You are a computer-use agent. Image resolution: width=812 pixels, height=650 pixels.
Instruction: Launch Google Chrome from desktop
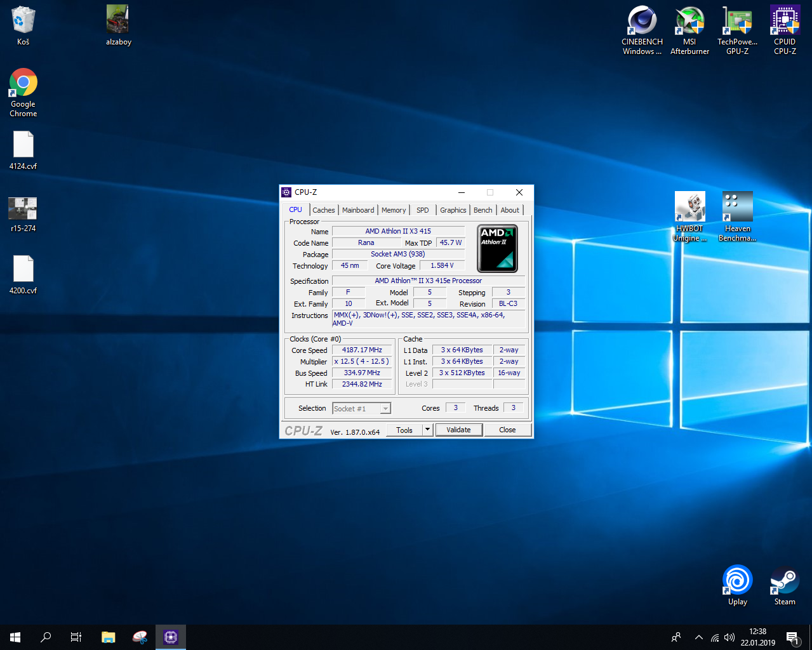pos(23,93)
